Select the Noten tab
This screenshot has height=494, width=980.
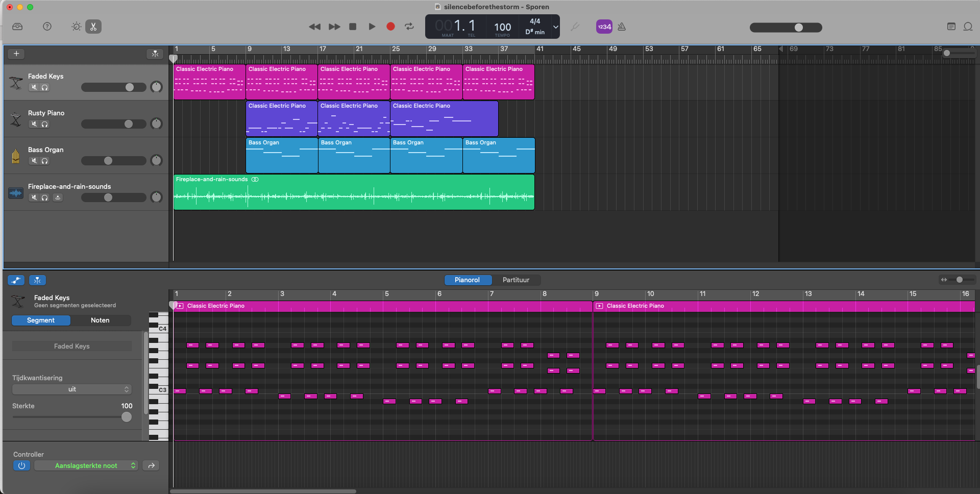tap(100, 320)
